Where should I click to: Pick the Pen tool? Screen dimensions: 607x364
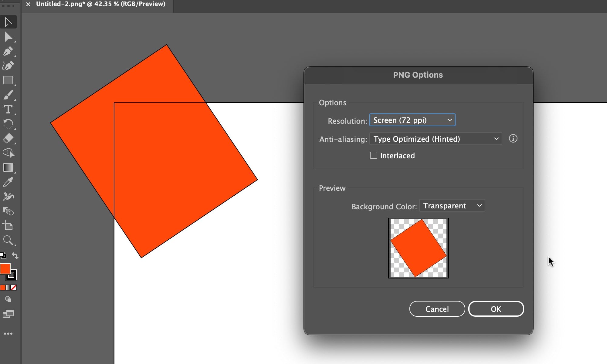pyautogui.click(x=8, y=52)
